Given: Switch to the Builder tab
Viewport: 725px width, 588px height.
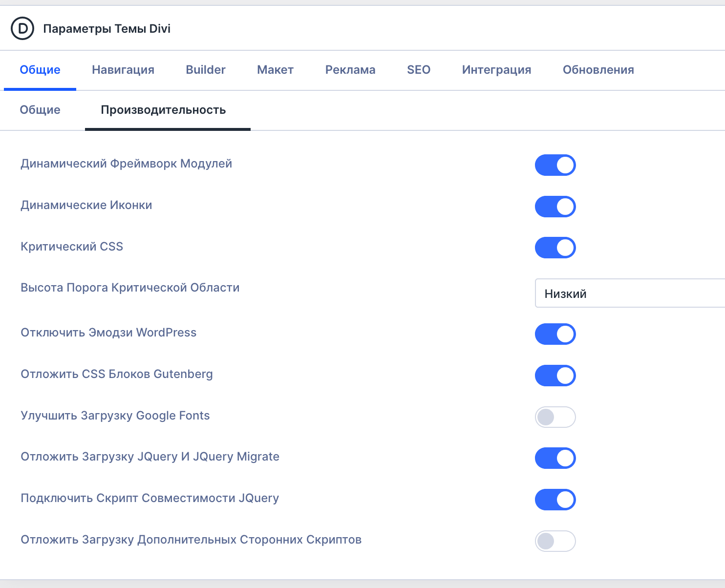Looking at the screenshot, I should (x=206, y=70).
